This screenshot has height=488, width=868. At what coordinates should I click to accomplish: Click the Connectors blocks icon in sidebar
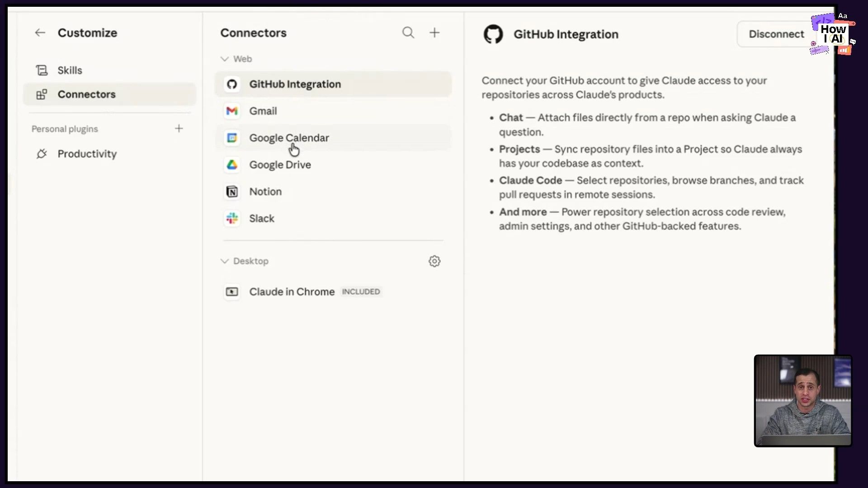coord(42,94)
